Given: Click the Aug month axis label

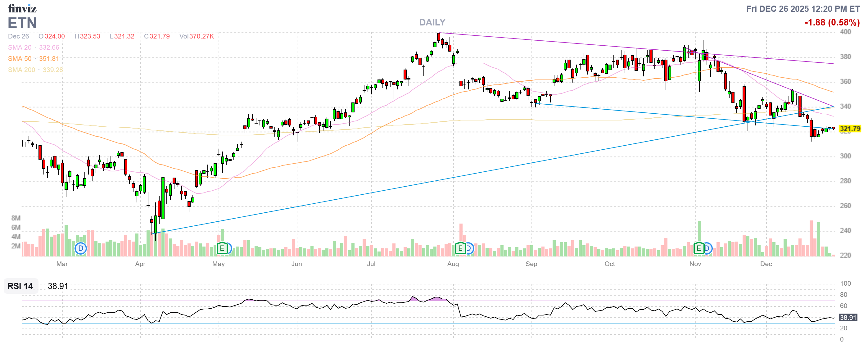Looking at the screenshot, I should (x=453, y=264).
